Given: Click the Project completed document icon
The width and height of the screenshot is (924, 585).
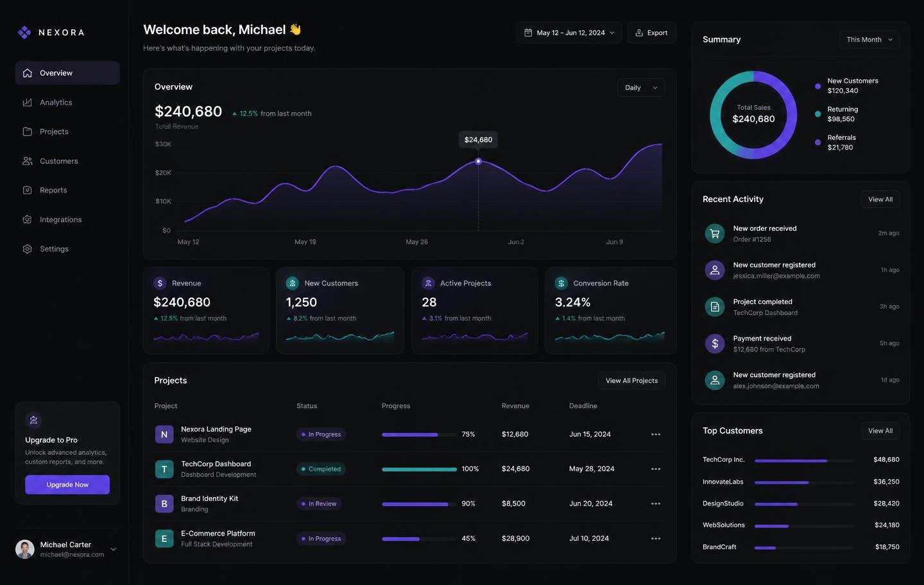Looking at the screenshot, I should [714, 307].
